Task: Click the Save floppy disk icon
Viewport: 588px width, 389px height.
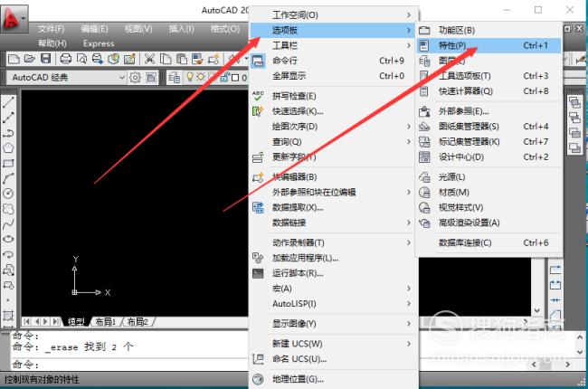Action: 45,59
